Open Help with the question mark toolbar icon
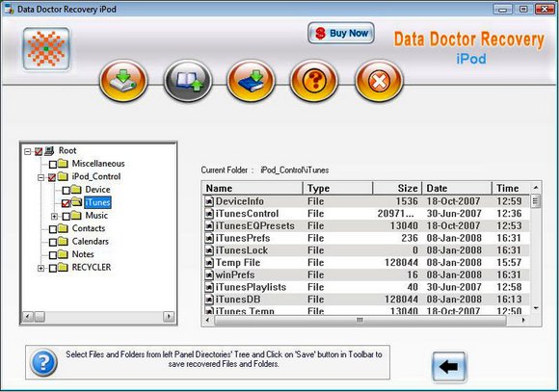 pos(314,81)
